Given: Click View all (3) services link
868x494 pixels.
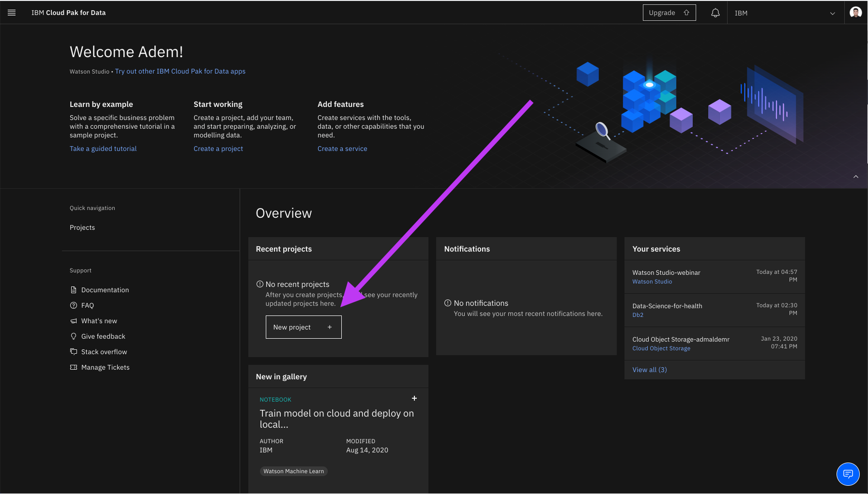Looking at the screenshot, I should [650, 370].
